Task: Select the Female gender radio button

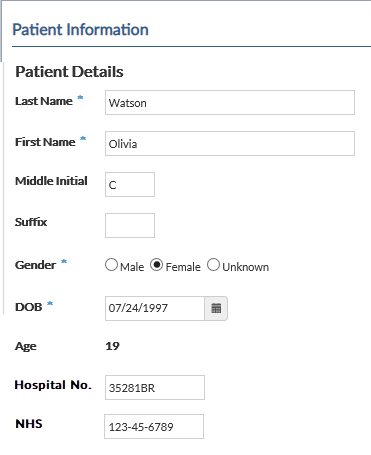Action: (156, 265)
